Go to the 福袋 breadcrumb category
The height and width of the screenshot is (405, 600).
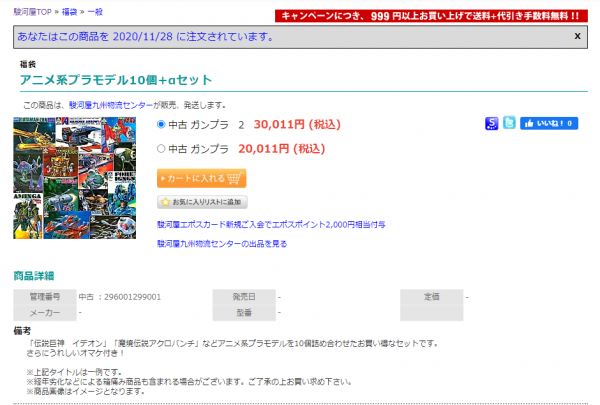[70, 9]
